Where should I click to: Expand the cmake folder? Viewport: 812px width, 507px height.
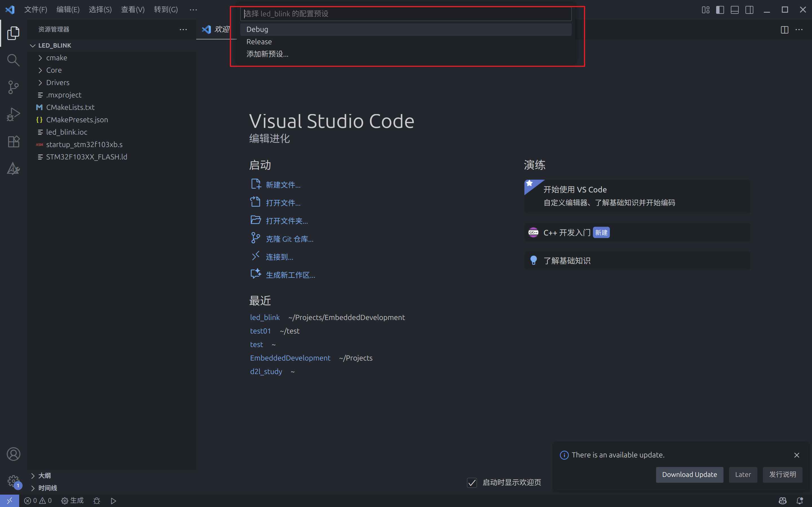pyautogui.click(x=56, y=58)
